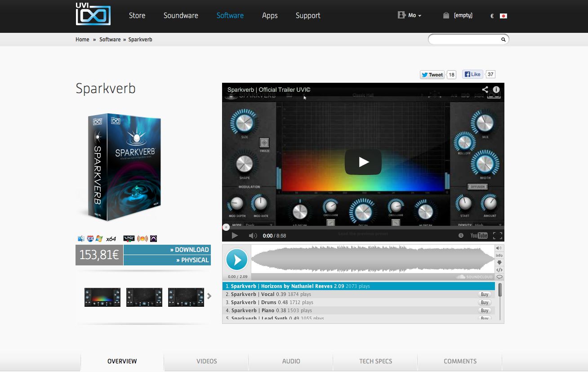
Task: Buy the Sparkverb Vocal track
Action: (485, 295)
